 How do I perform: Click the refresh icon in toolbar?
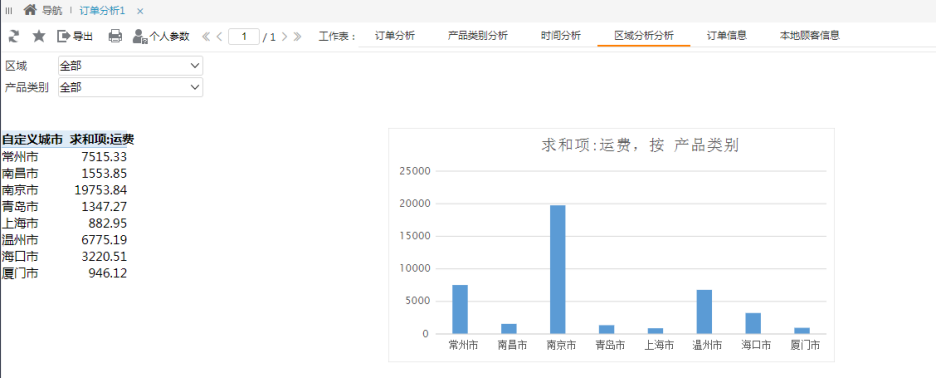14,36
